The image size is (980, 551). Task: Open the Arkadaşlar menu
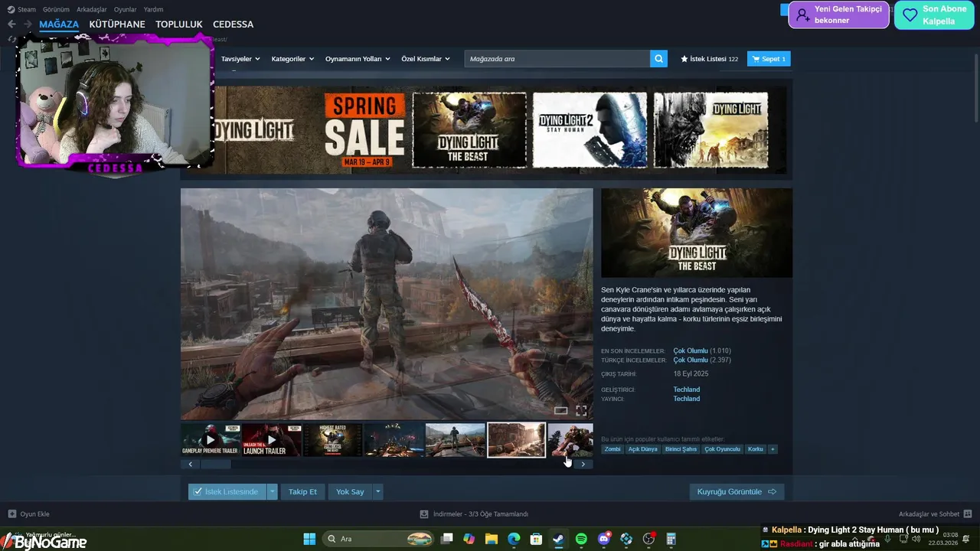pos(92,9)
